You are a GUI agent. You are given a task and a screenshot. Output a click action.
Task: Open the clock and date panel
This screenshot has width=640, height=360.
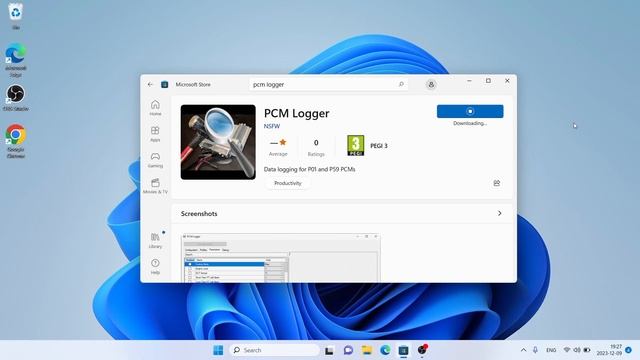pos(609,350)
